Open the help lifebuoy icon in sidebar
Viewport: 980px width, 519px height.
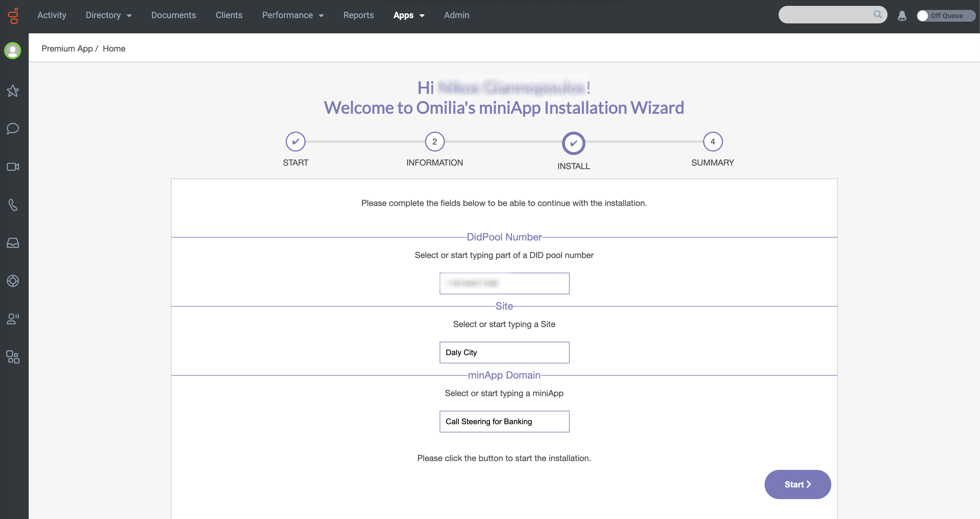click(x=13, y=281)
